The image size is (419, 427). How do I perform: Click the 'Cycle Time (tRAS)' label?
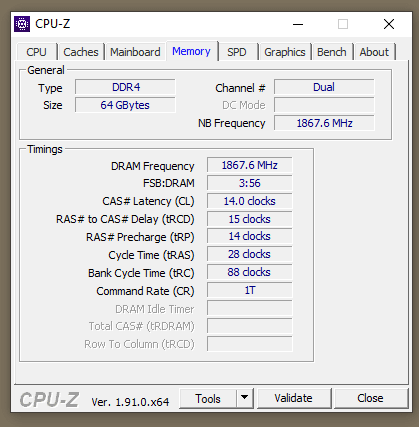(x=151, y=255)
